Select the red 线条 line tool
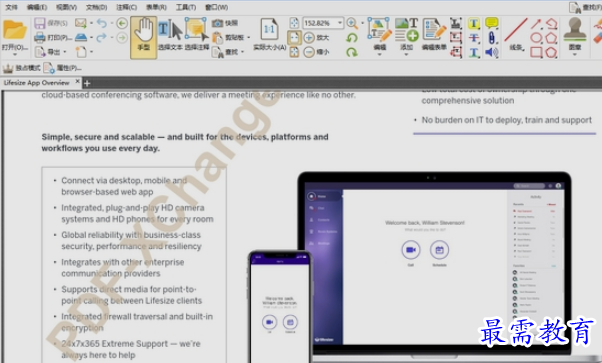 pyautogui.click(x=516, y=35)
